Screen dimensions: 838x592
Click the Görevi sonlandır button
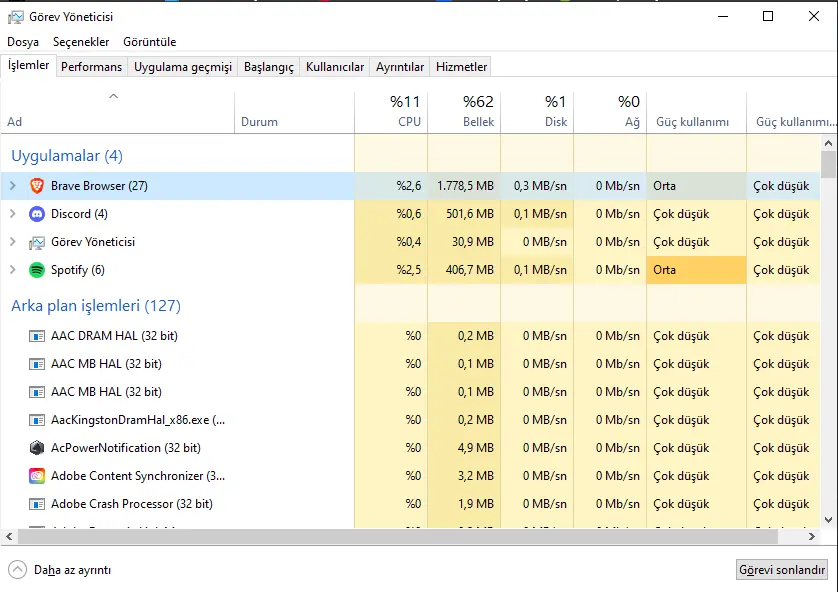tap(781, 570)
